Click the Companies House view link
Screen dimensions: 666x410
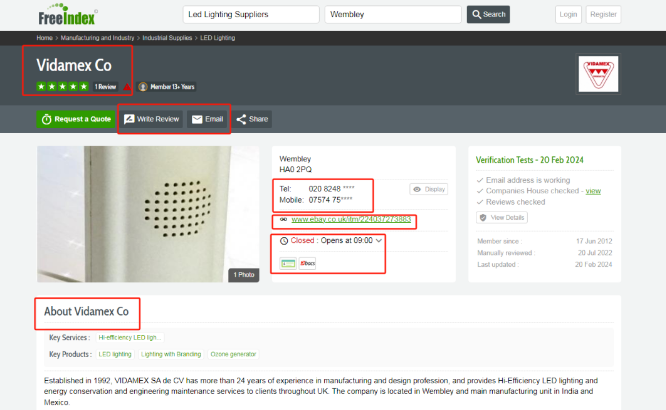pyautogui.click(x=593, y=190)
